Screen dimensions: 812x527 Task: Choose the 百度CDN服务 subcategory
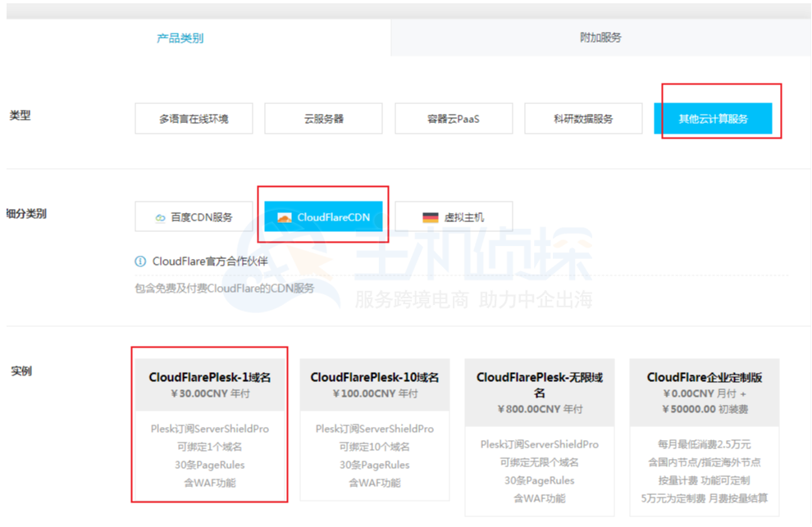click(194, 217)
